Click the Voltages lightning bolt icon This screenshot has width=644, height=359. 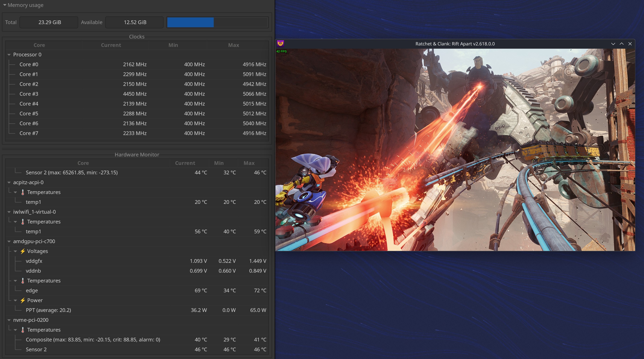[23, 251]
